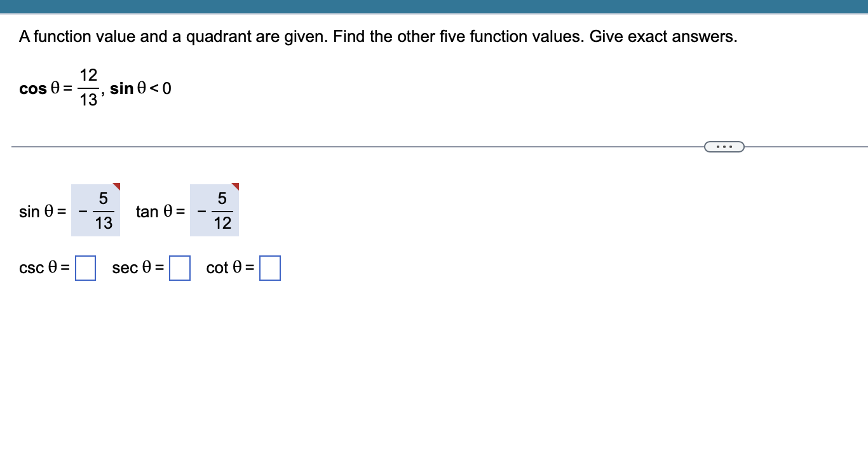Image resolution: width=868 pixels, height=460 pixels.
Task: Open the ellipsis options menu on the divider
Action: [724, 146]
